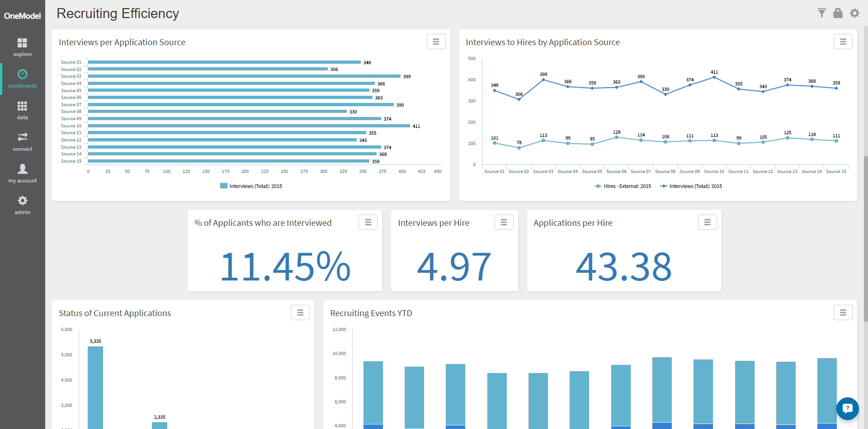Open my account profile icon
Image resolution: width=868 pixels, height=429 pixels.
tap(22, 169)
